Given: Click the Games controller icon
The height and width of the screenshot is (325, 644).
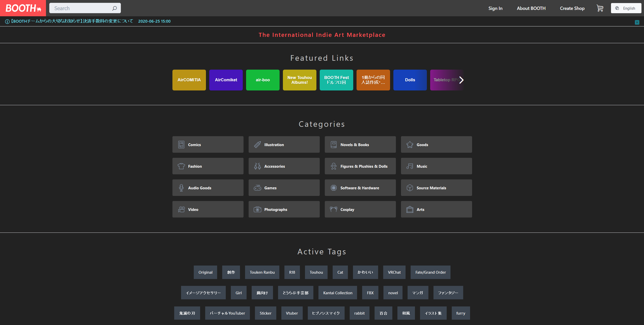Looking at the screenshot, I should 257,188.
